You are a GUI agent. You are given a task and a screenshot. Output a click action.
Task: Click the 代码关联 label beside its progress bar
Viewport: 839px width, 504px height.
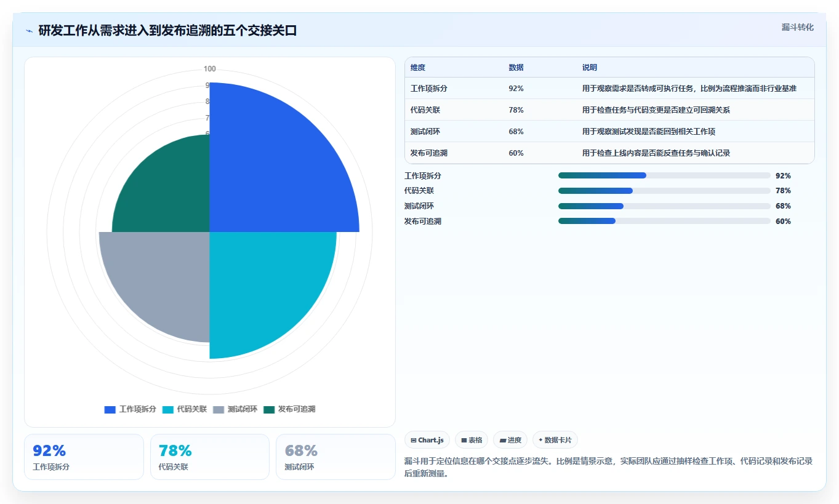419,191
